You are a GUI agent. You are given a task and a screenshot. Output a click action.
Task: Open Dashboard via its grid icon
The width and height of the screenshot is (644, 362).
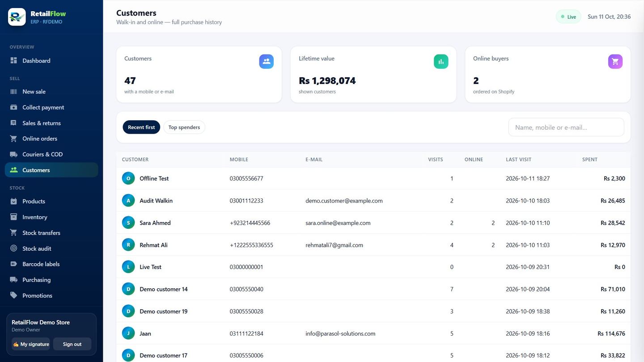tap(14, 60)
